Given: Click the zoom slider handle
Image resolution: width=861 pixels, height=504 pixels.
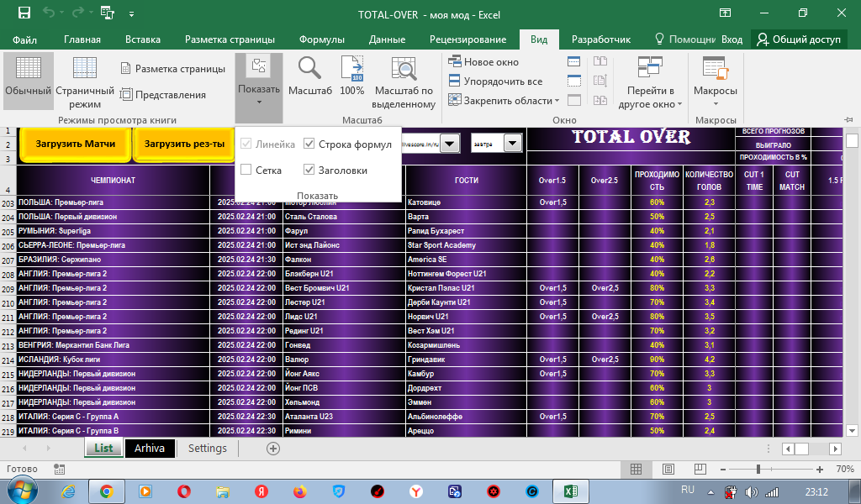Looking at the screenshot, I should coord(758,470).
